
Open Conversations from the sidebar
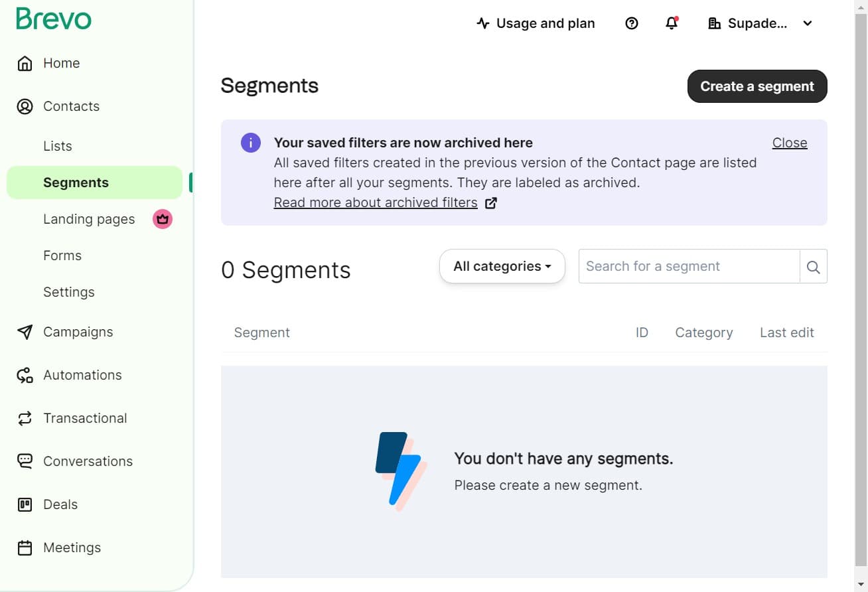88,461
